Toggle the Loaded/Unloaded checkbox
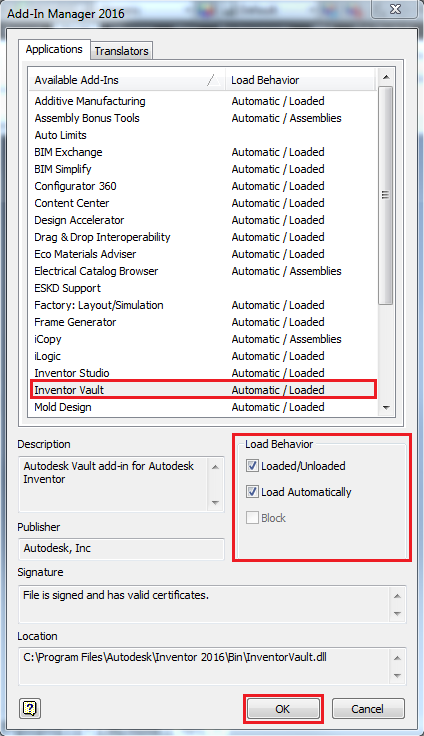Viewport: 424px width, 736px height. 253,466
